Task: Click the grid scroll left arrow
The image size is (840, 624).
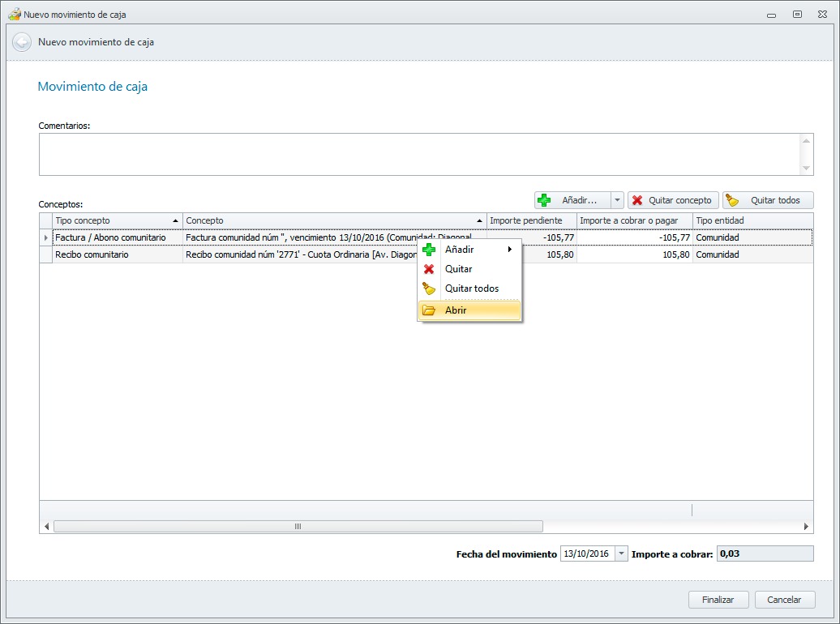Action: tap(46, 527)
